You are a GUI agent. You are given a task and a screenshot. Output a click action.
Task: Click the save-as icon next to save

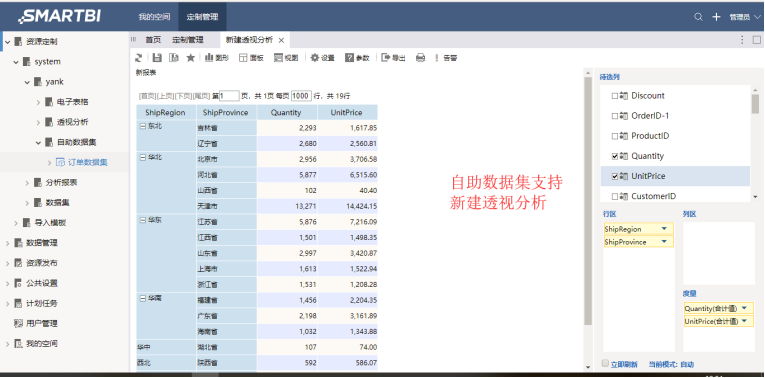[x=174, y=58]
